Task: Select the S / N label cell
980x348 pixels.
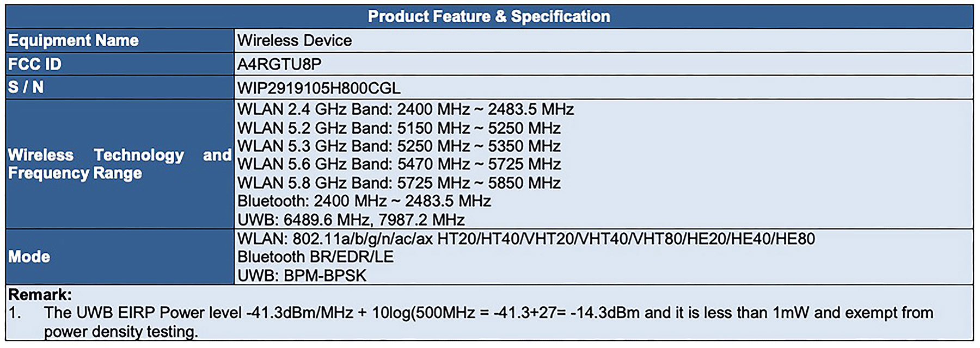Action: pyautogui.click(x=26, y=87)
